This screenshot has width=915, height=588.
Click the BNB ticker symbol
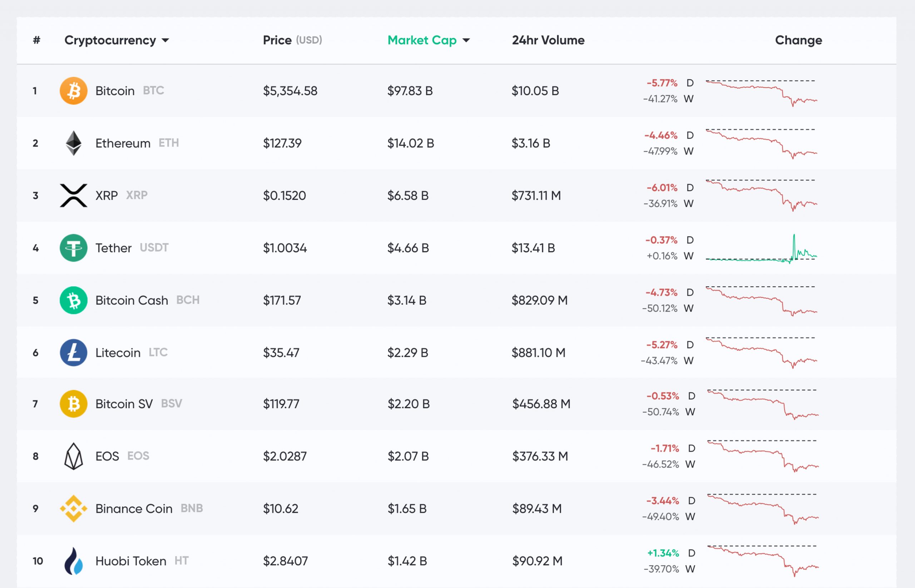pos(192,508)
